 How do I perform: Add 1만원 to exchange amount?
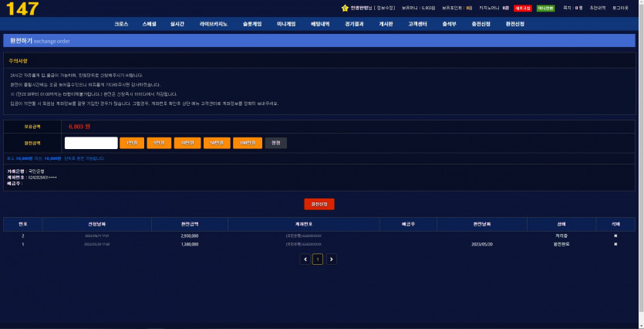click(x=131, y=142)
